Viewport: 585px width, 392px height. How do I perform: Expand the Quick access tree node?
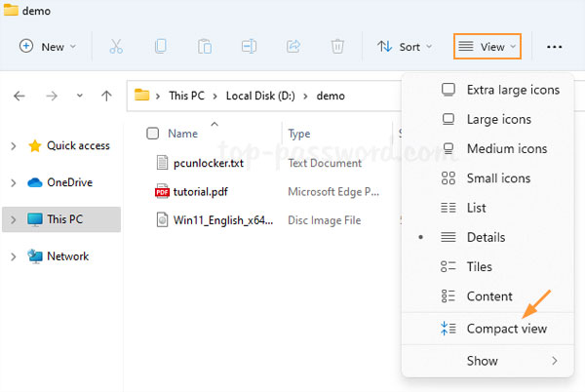point(13,146)
